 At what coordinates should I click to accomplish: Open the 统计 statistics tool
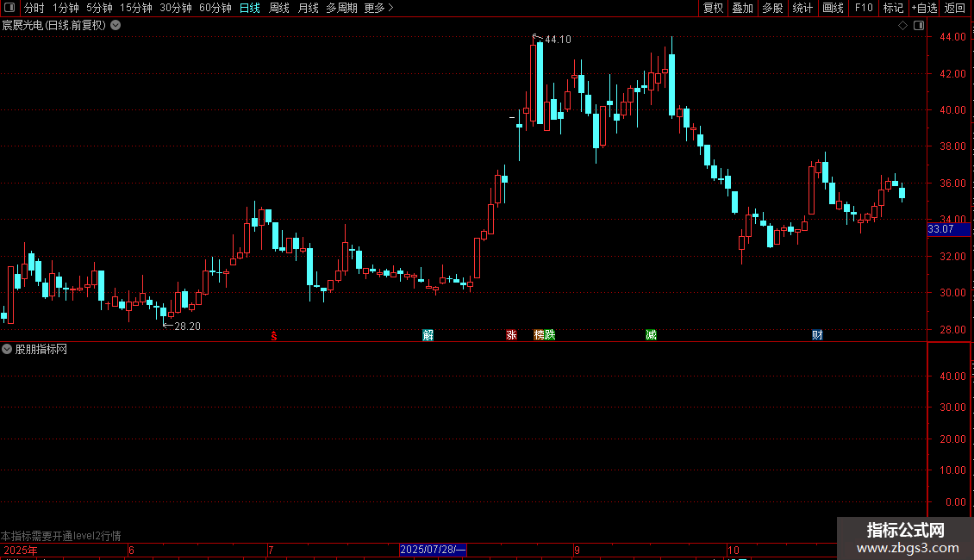pyautogui.click(x=802, y=8)
